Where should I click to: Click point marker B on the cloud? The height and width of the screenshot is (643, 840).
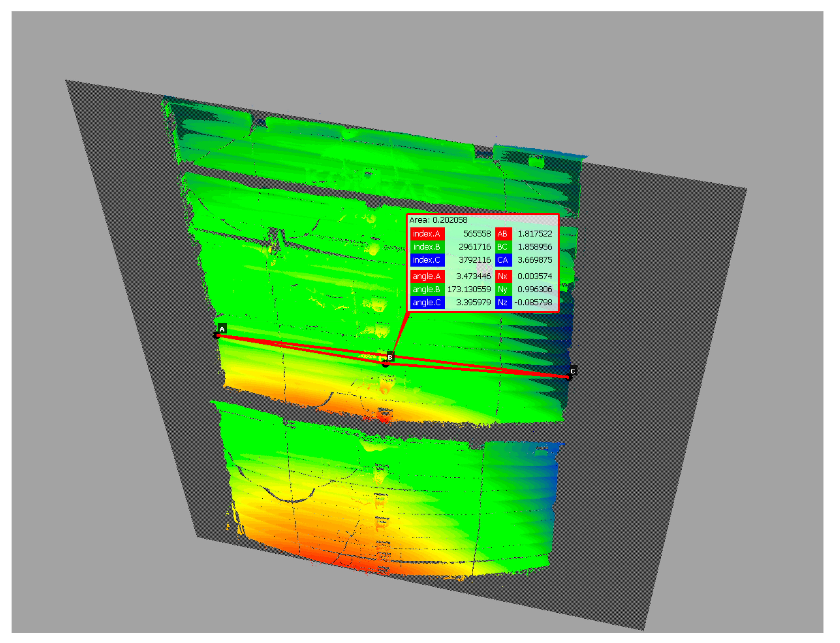tap(386, 364)
